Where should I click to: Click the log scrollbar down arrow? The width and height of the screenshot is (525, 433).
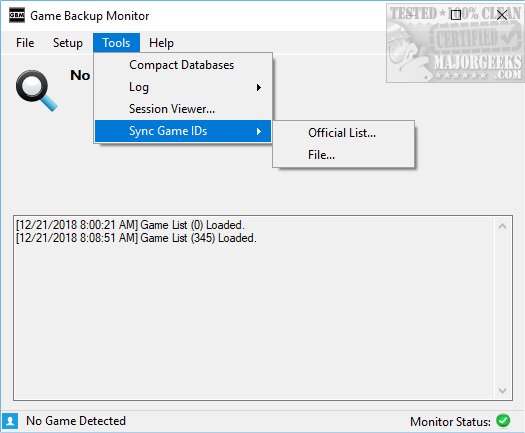502,390
